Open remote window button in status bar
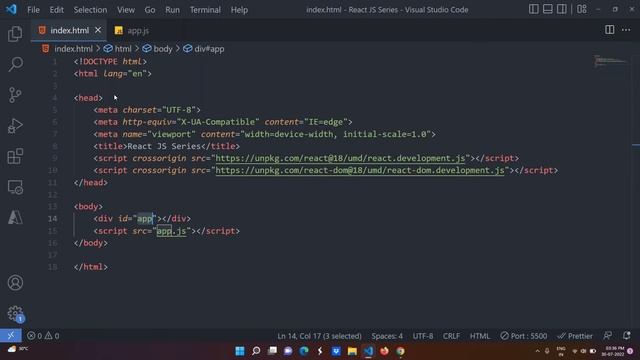 11,336
